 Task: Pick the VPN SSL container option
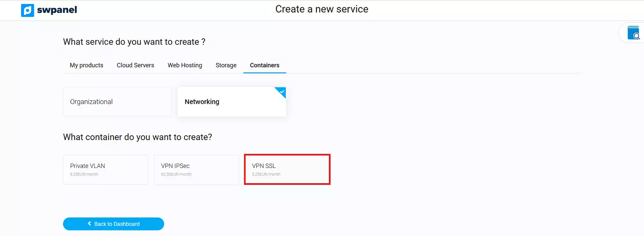pyautogui.click(x=287, y=170)
